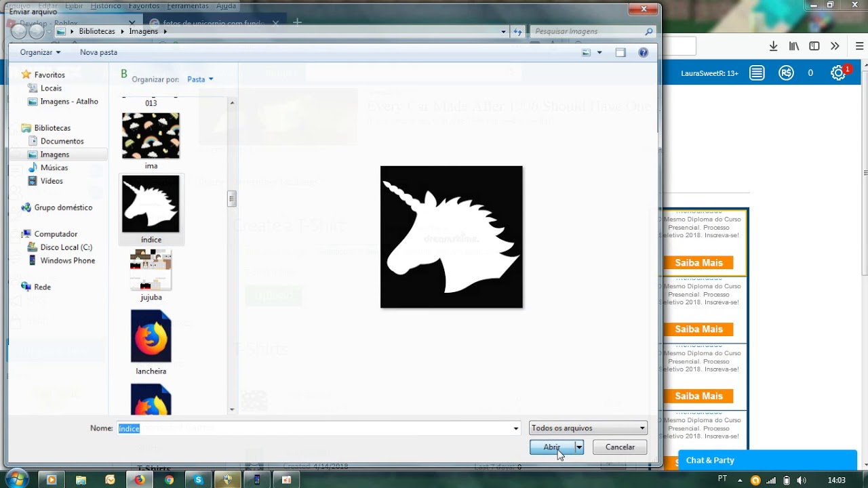The image size is (868, 488).
Task: Click the Abrir button
Action: pyautogui.click(x=552, y=447)
